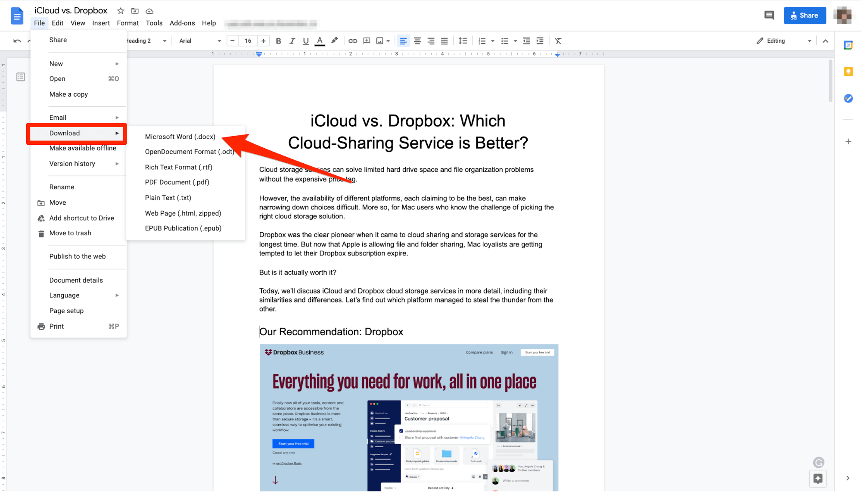Italicize text using the toolbar icon
Image resolution: width=861 pixels, height=504 pixels.
click(x=292, y=40)
